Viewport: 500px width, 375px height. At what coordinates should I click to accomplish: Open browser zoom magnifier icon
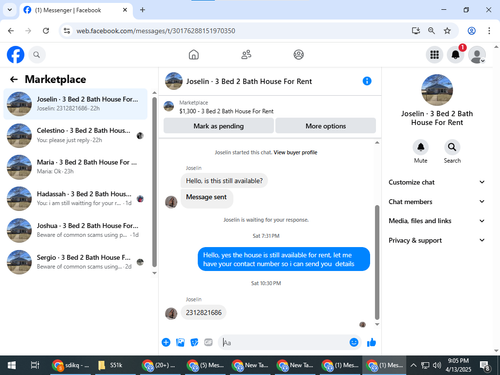click(431, 31)
